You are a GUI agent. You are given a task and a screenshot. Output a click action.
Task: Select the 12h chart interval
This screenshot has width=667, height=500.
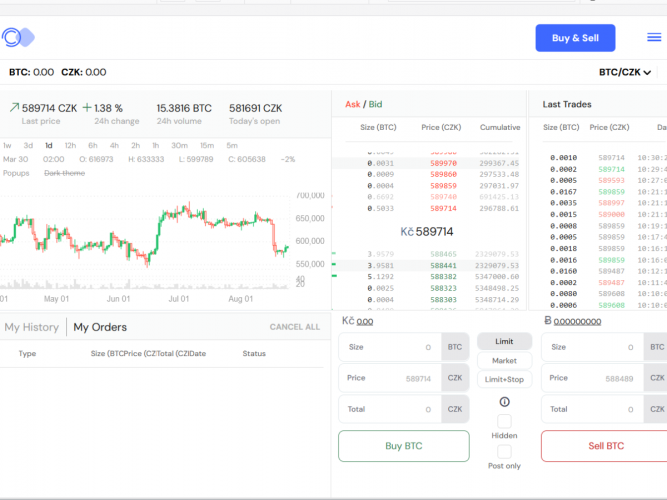click(70, 146)
